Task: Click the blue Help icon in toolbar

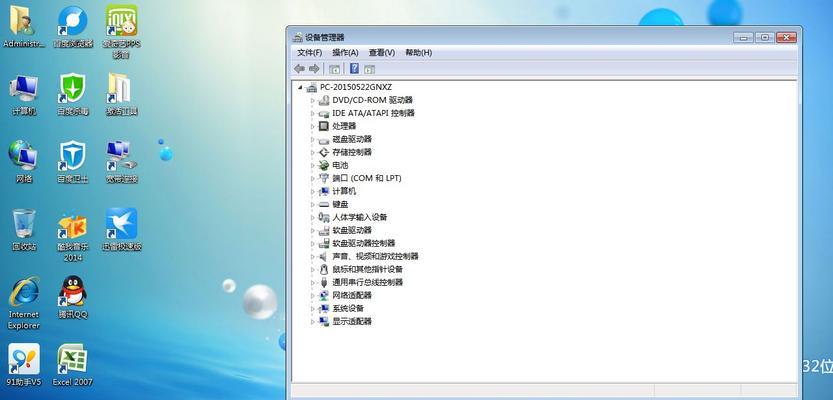Action: tap(354, 69)
